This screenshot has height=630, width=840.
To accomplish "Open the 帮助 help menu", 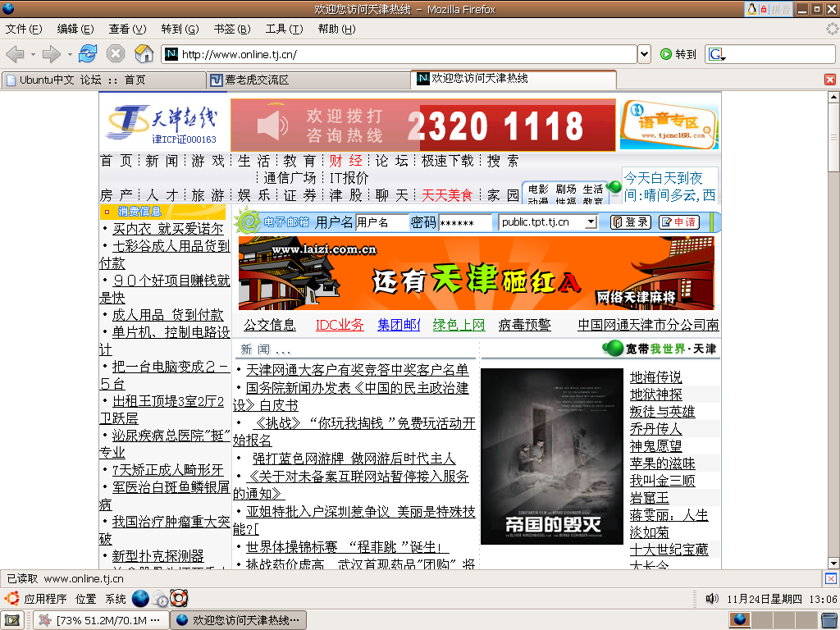I will point(337,29).
